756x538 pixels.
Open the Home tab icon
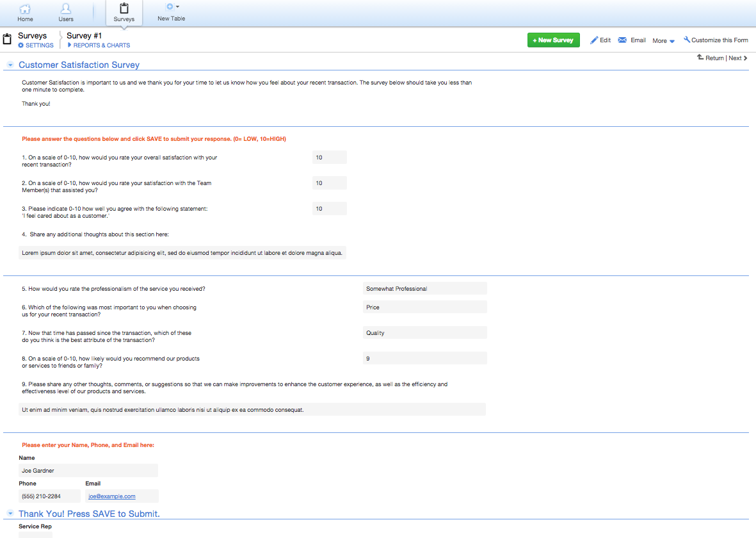point(24,9)
